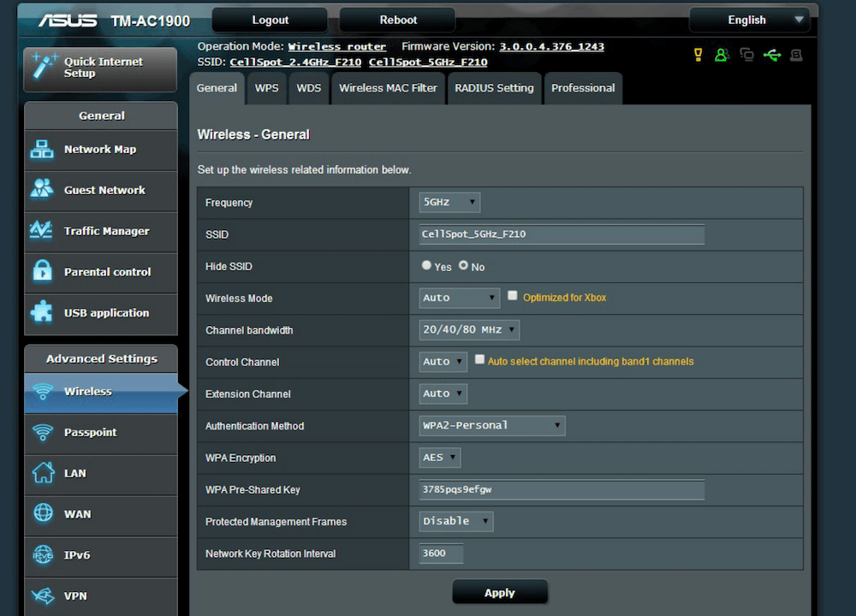Click the WPA Pre-Shared Key field
The width and height of the screenshot is (856, 616).
point(562,489)
